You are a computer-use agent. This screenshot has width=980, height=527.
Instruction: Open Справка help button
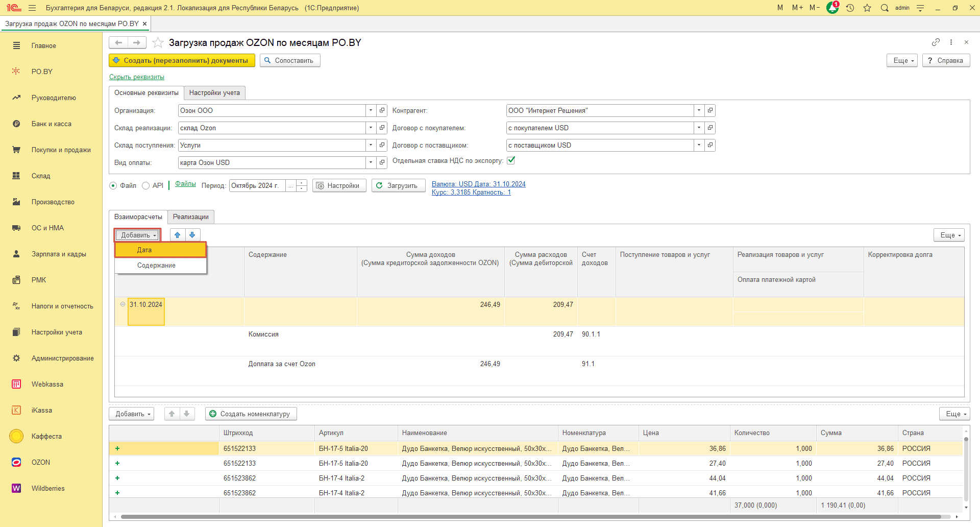point(946,60)
